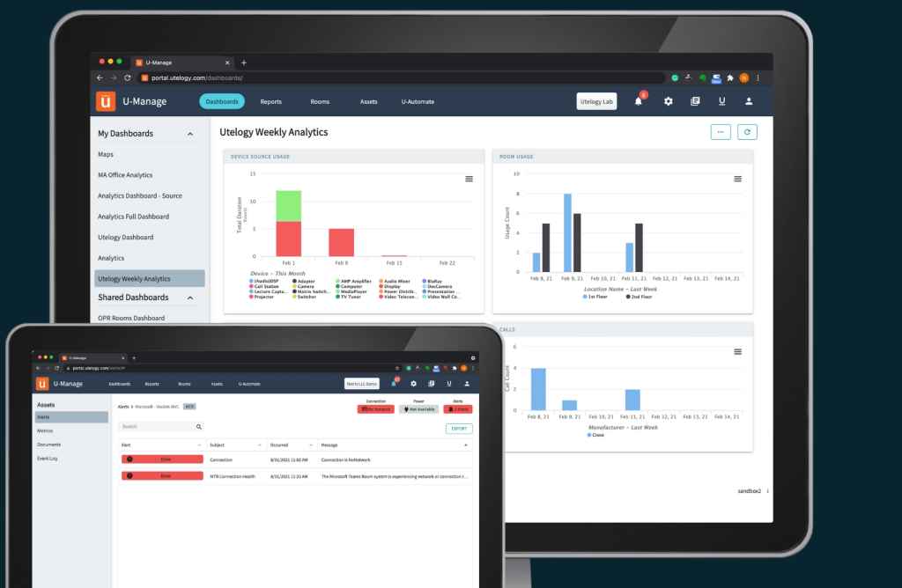The height and width of the screenshot is (588, 902).
Task: Open the Reports tab on the large screen
Action: point(271,102)
